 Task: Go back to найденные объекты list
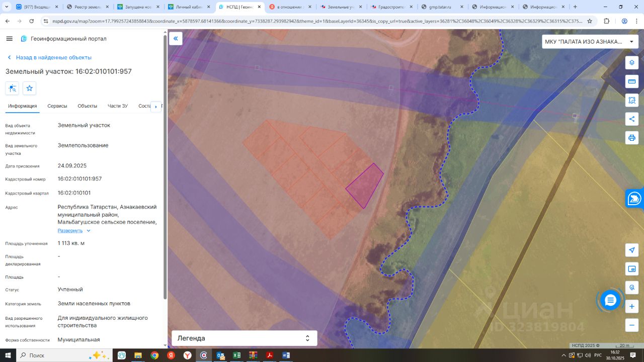pyautogui.click(x=49, y=57)
